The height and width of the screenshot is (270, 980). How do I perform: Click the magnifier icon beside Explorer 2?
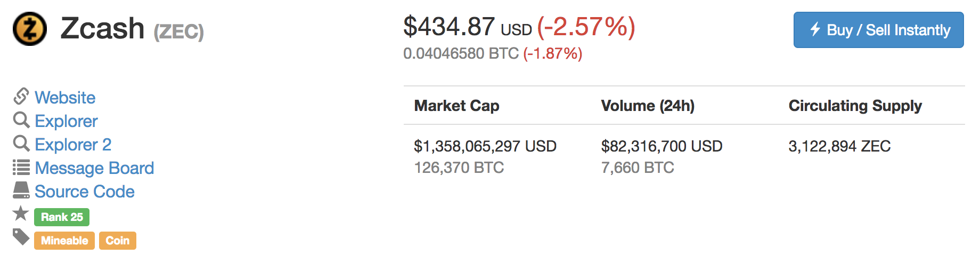click(x=21, y=144)
